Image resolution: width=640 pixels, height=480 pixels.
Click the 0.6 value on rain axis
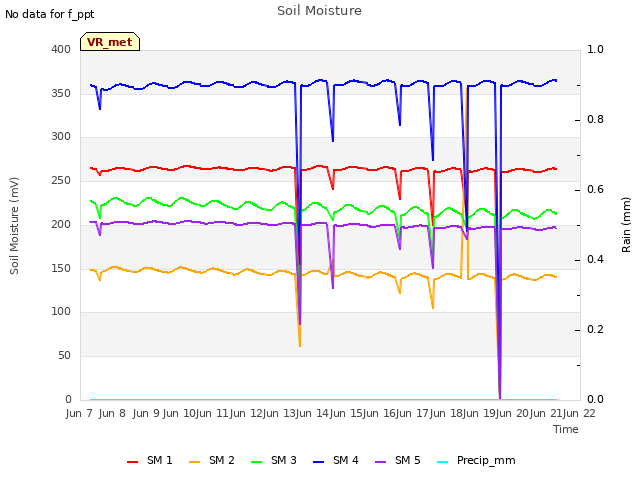[595, 190]
